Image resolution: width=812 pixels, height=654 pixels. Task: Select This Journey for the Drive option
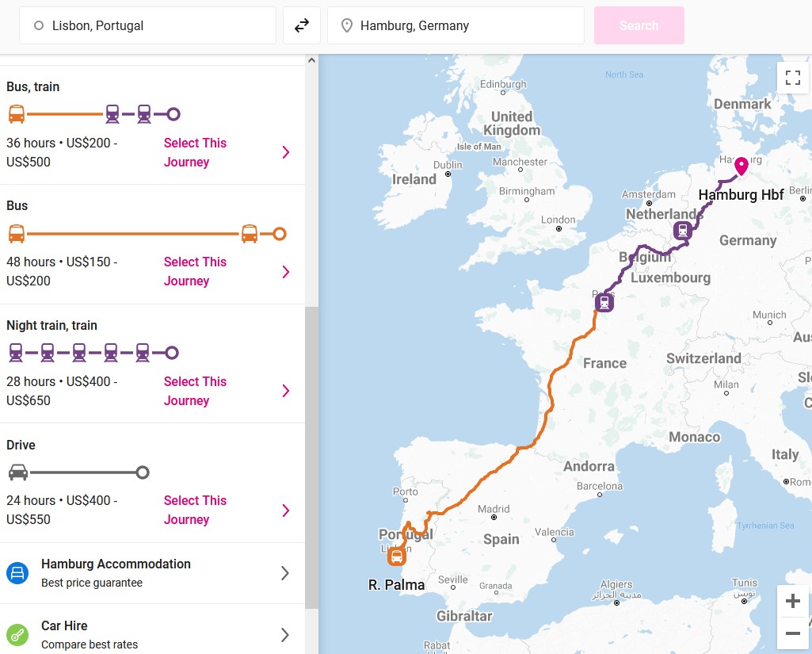[195, 510]
